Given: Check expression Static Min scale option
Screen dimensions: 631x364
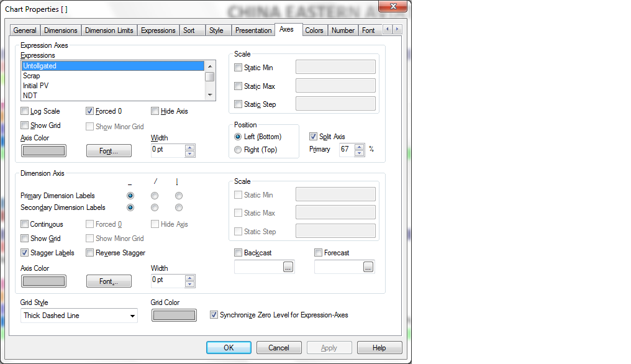Looking at the screenshot, I should [238, 68].
